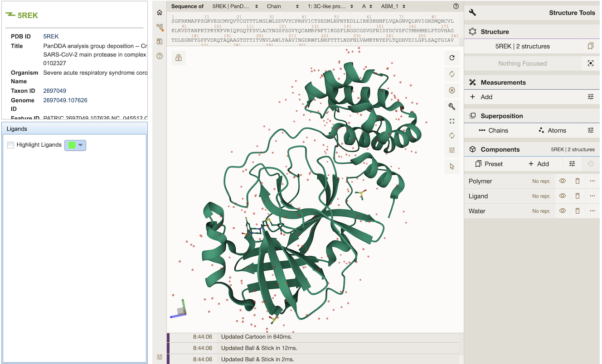Click the log entry 'Updated Cartoon in 640ms.'
Image resolution: width=602 pixels, height=364 pixels.
(x=257, y=336)
